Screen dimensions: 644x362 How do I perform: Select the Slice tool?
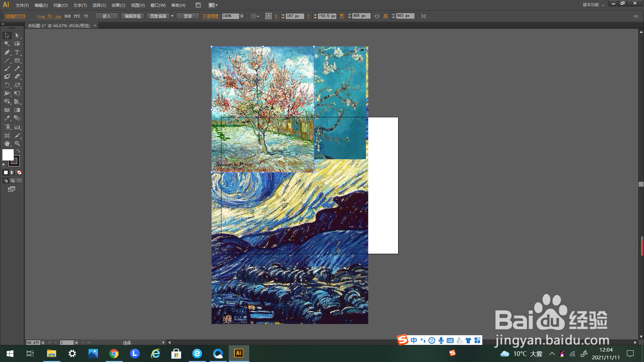[17, 135]
